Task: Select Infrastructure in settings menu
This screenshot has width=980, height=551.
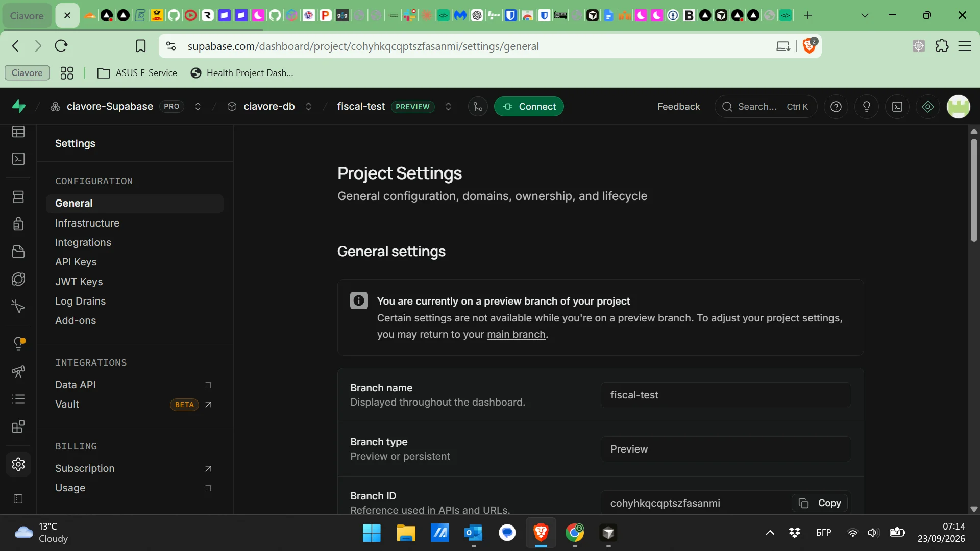Action: coord(87,223)
